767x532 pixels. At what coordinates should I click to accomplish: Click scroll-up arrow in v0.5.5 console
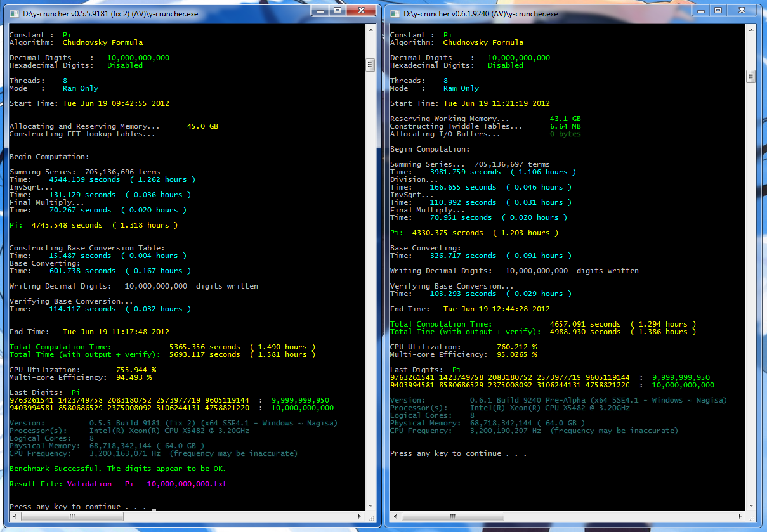(x=370, y=29)
